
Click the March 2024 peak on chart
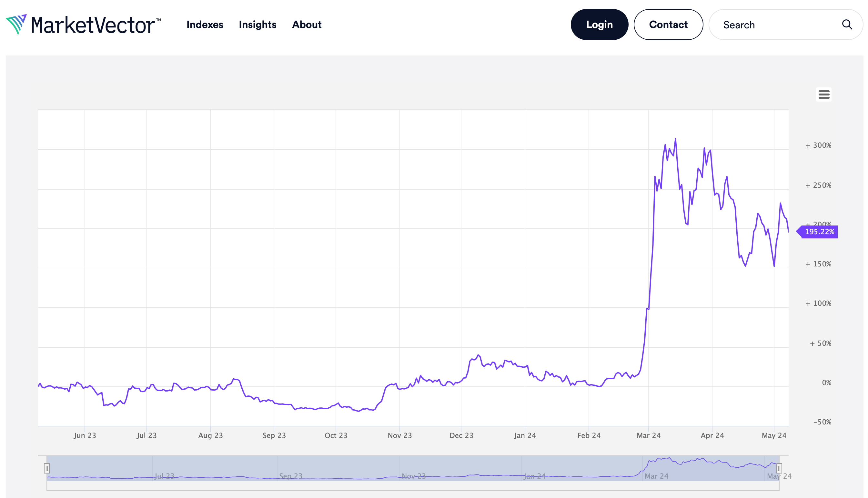675,139
